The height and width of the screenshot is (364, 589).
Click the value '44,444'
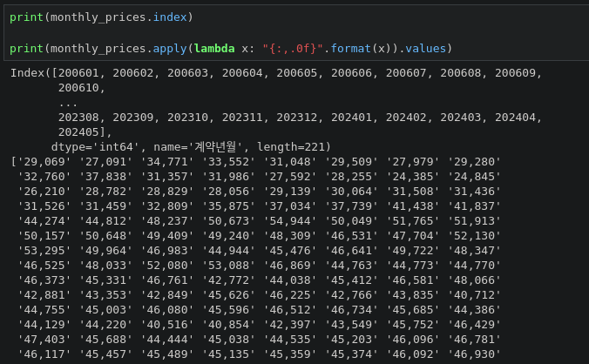click(167, 340)
